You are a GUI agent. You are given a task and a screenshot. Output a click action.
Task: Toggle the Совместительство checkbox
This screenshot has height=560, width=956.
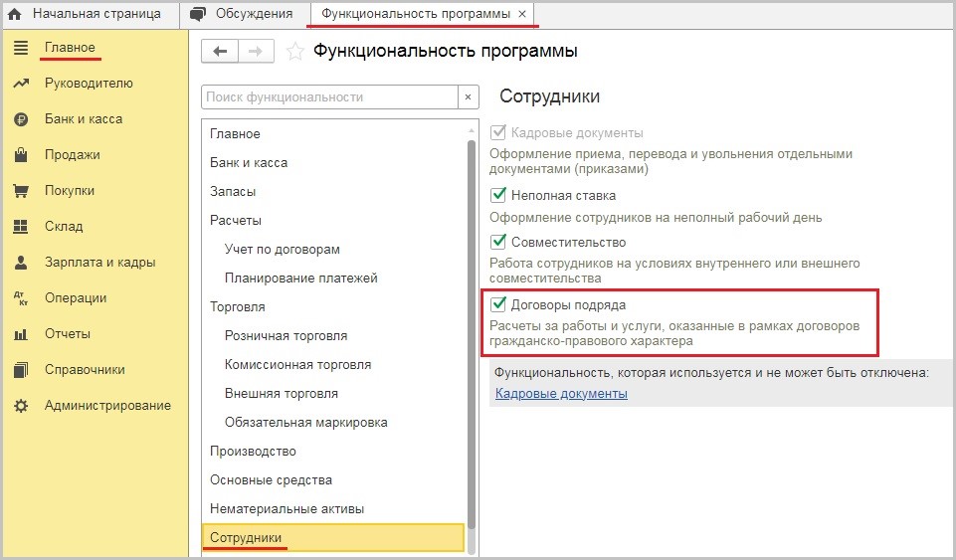tap(498, 242)
